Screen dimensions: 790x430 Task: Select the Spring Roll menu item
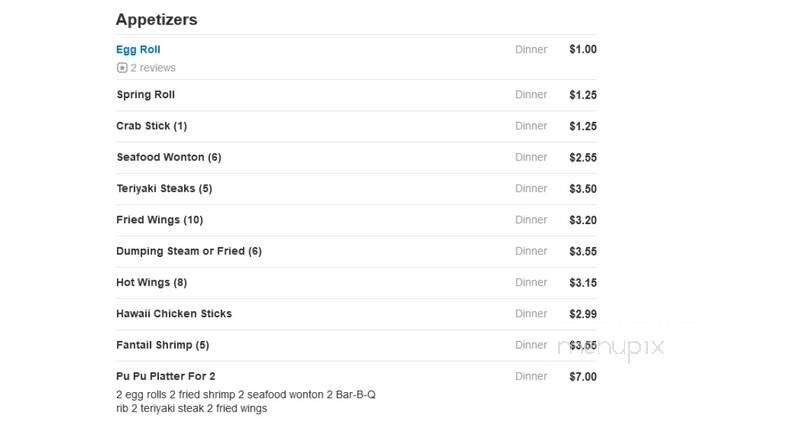146,95
